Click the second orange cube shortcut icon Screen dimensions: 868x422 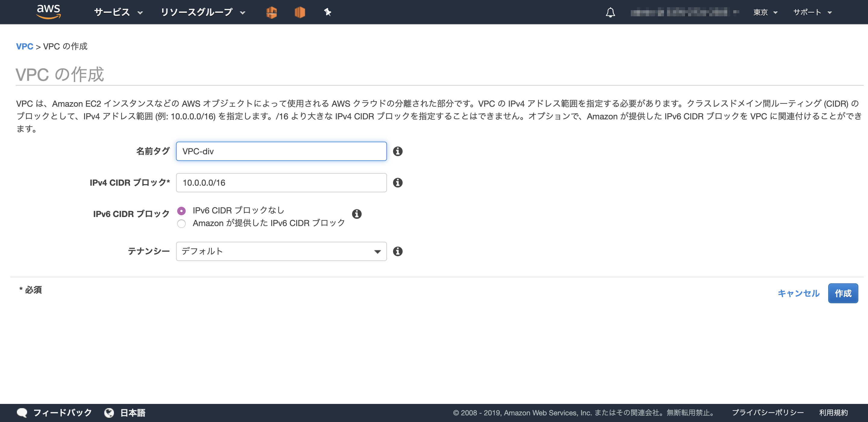[x=300, y=12]
